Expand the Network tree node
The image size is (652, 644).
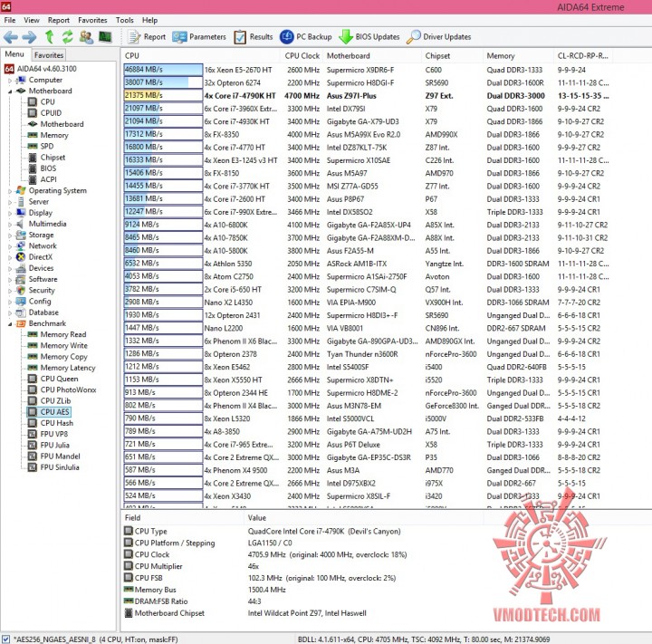pyautogui.click(x=10, y=246)
